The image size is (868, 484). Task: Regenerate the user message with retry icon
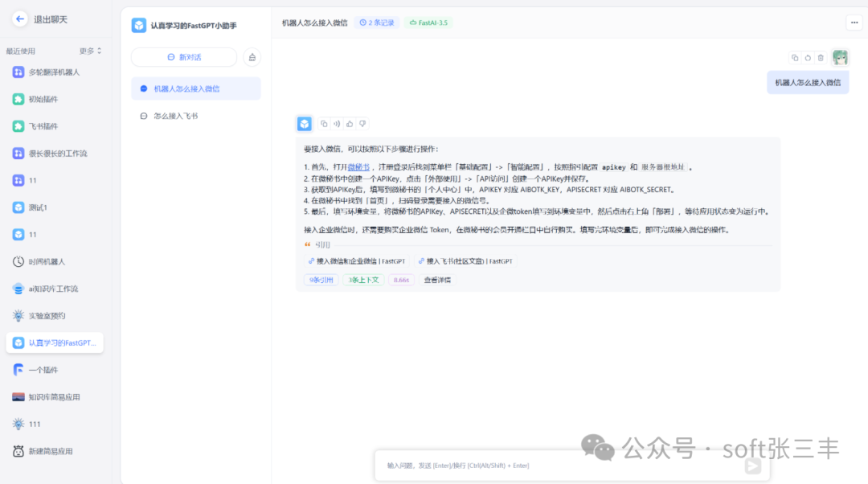tap(808, 57)
